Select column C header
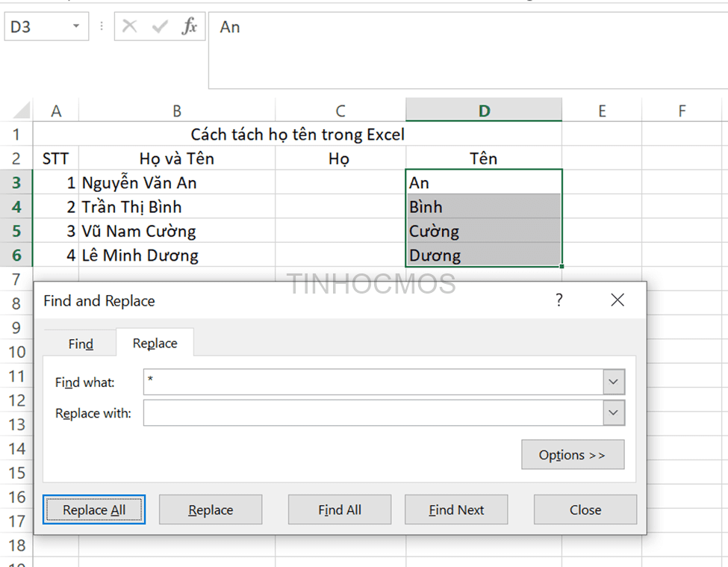This screenshot has width=728, height=567. (x=340, y=111)
